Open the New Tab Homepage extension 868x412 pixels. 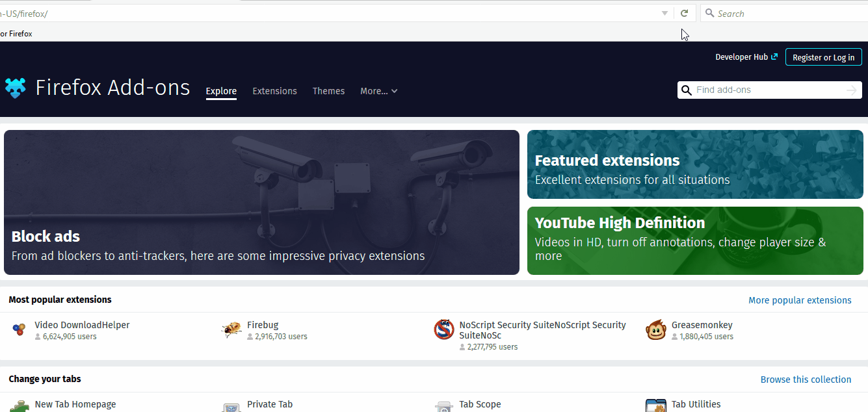75,404
